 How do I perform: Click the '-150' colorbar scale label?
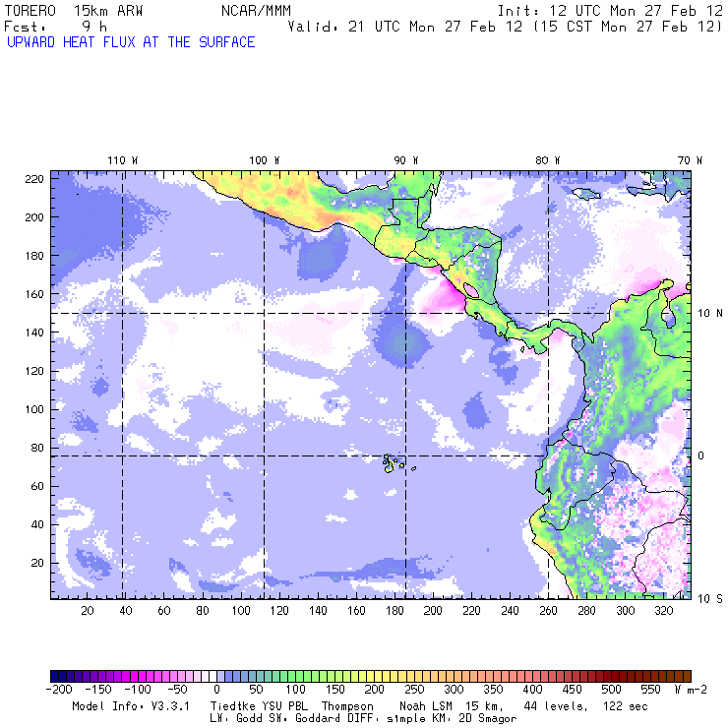coord(99,690)
